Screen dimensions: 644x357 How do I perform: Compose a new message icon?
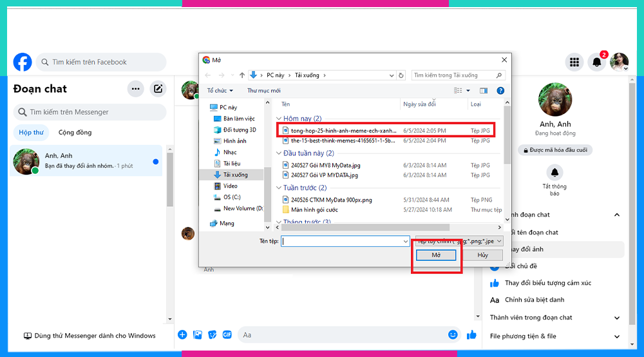pos(158,89)
